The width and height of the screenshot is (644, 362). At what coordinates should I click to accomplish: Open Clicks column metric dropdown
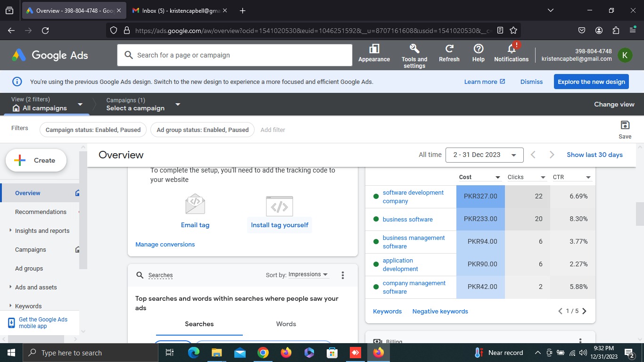click(x=527, y=177)
